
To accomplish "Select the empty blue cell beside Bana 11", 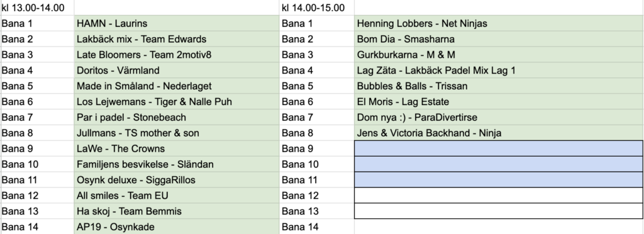I will pos(499,180).
